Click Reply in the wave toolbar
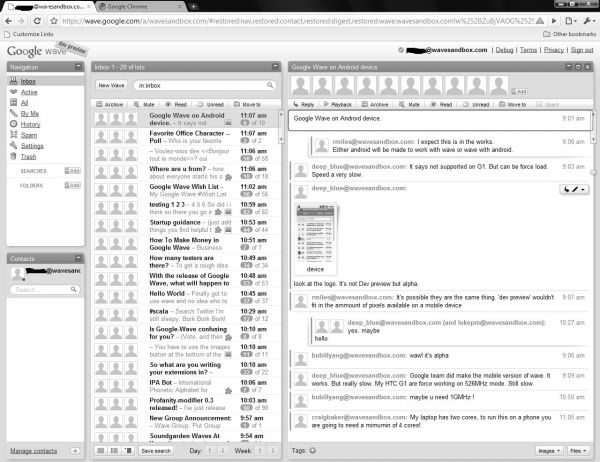The width and height of the screenshot is (600, 462). click(x=303, y=104)
